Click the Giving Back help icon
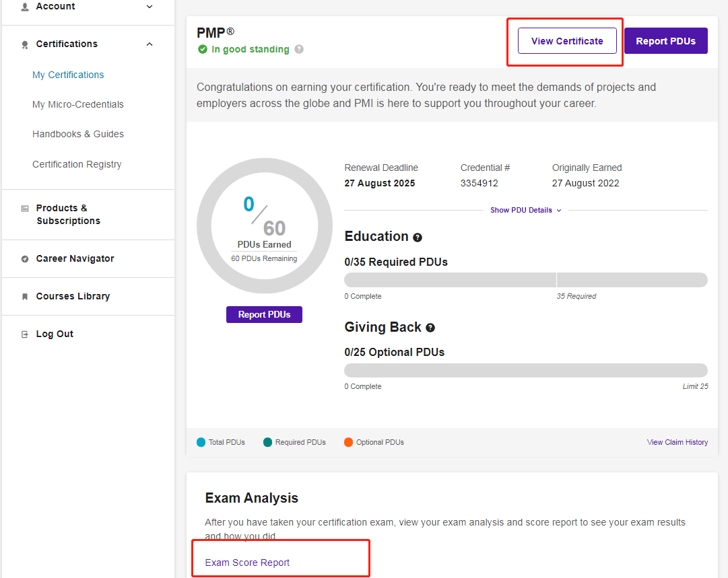Screen dimensions: 728x578 click(x=430, y=328)
